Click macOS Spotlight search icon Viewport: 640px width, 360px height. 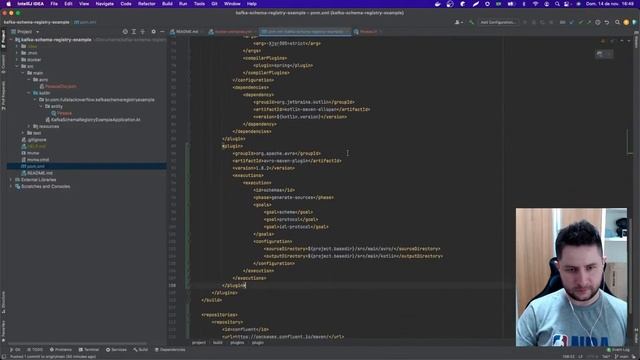point(557,4)
